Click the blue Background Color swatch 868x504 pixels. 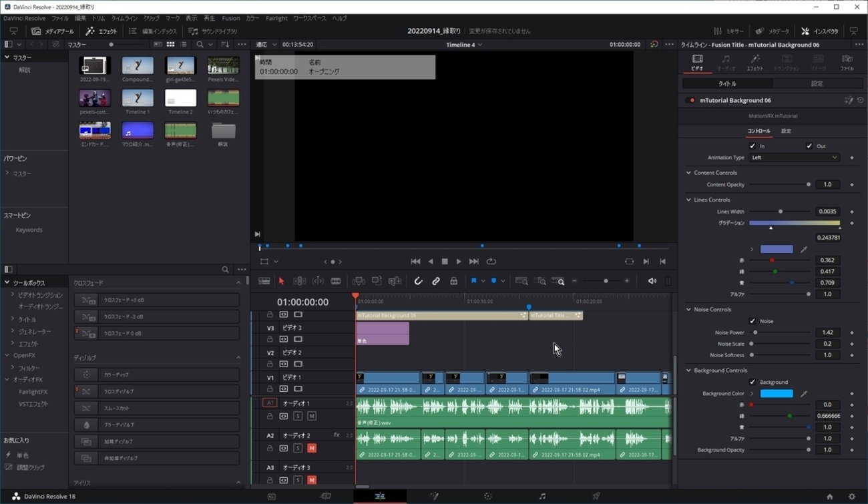pos(777,394)
